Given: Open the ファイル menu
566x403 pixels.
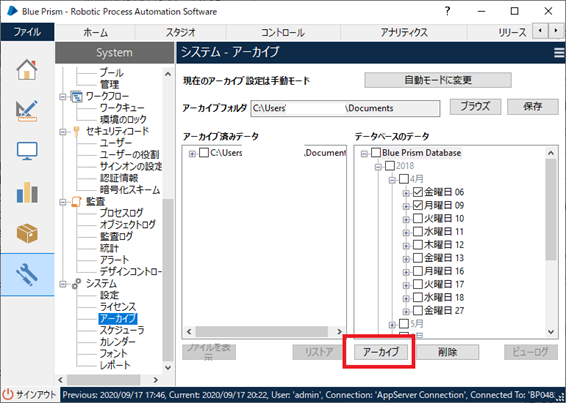Looking at the screenshot, I should coord(27,32).
